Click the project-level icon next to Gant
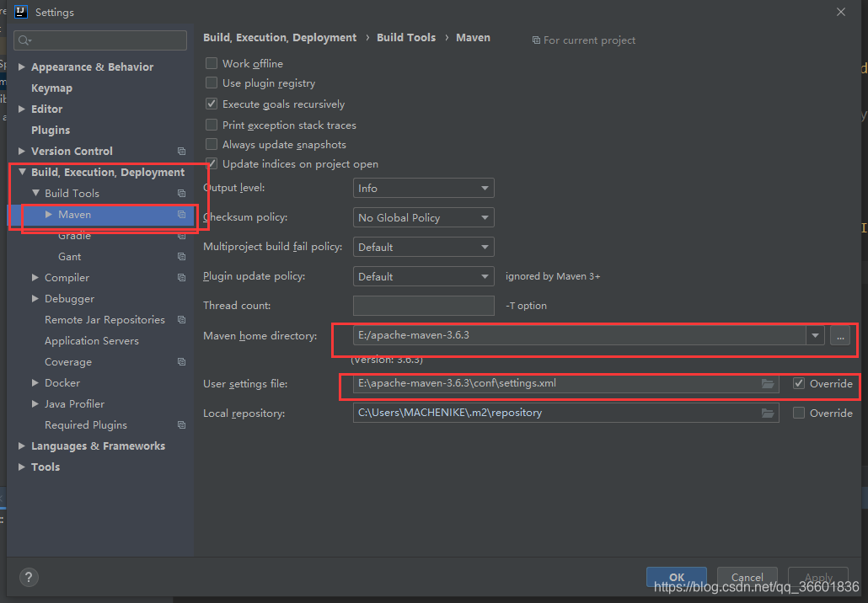This screenshot has width=868, height=603. [181, 256]
